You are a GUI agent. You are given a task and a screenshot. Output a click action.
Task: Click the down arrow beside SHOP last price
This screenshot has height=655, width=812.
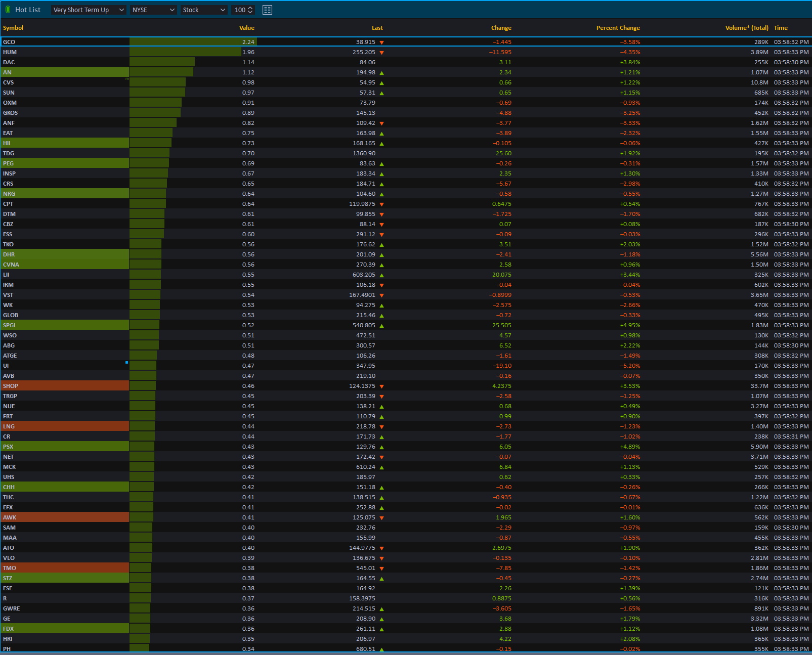381,386
